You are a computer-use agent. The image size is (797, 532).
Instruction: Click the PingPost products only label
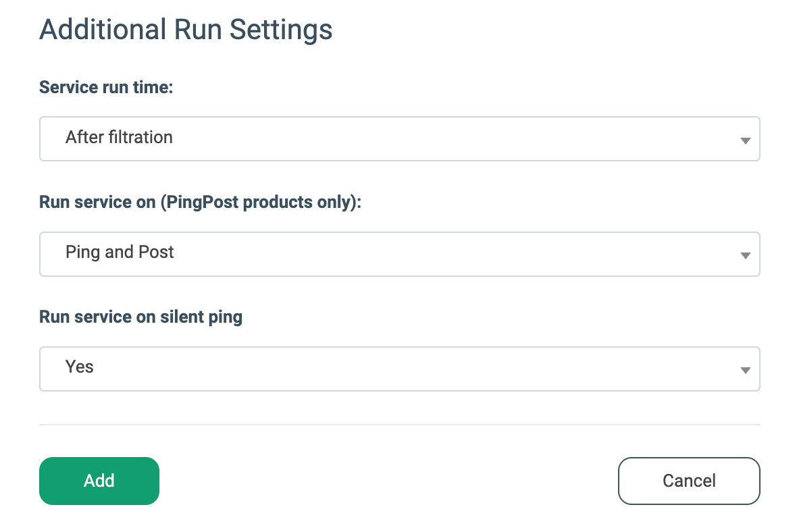pos(201,203)
